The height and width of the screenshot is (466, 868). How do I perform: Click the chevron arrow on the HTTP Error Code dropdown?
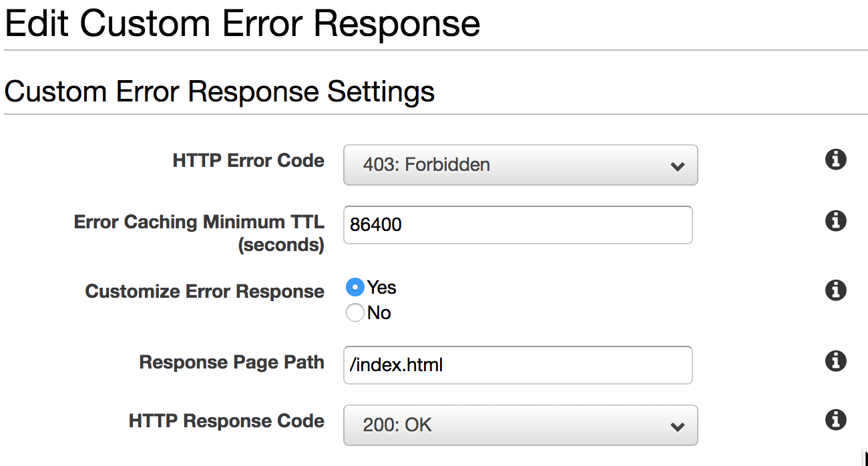(677, 166)
